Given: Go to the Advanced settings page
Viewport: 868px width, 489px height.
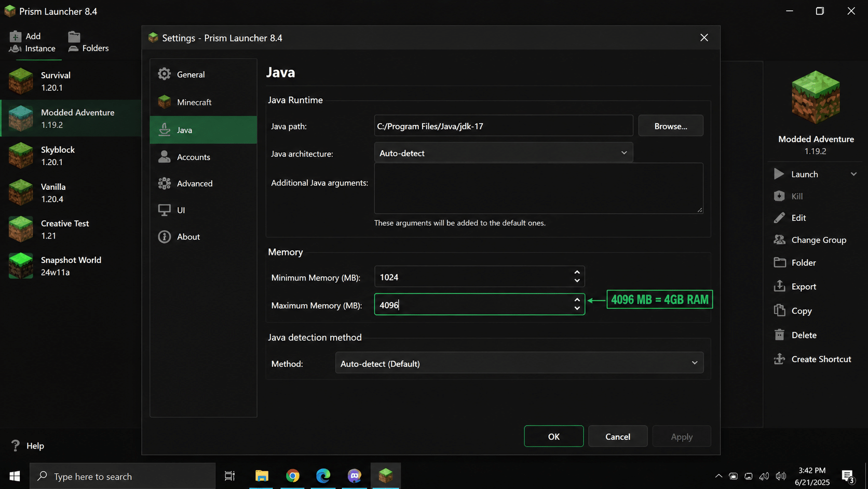Looking at the screenshot, I should pyautogui.click(x=203, y=183).
